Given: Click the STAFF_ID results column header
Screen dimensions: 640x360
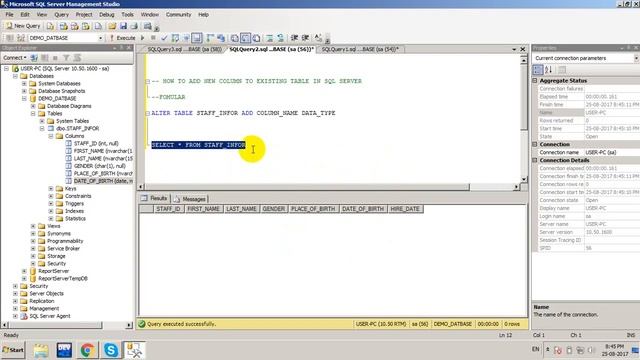Looking at the screenshot, I should coord(168,209).
